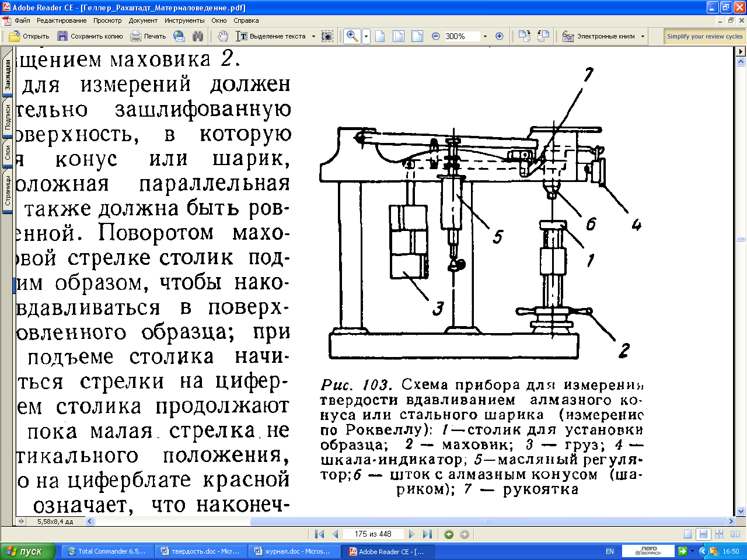
Task: Go to the last page button
Action: tap(427, 534)
